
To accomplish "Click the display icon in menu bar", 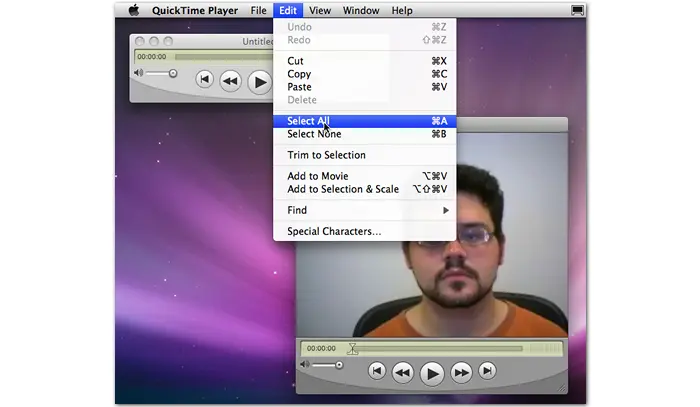I will 577,10.
